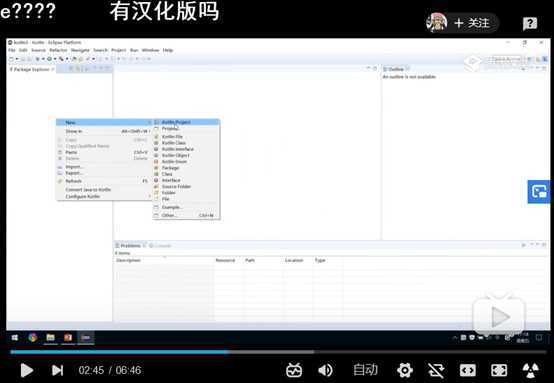Select File in the New submenu
Screen dimensions: 554x383
coord(186,199)
